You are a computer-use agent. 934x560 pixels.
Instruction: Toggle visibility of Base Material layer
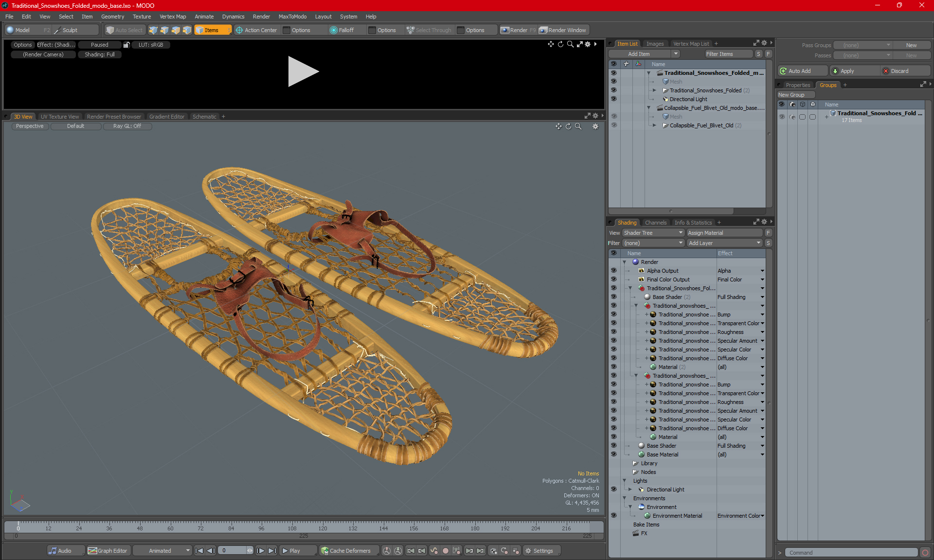[x=613, y=455]
